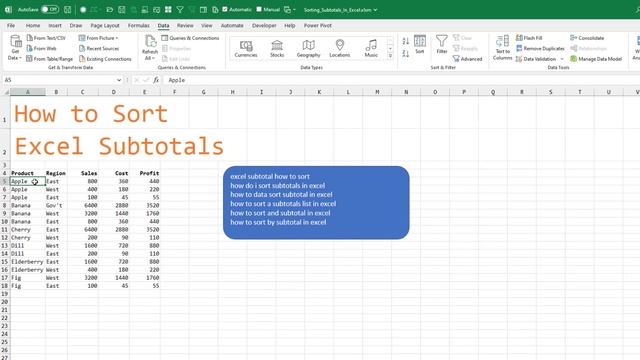Image resolution: width=640 pixels, height=360 pixels.
Task: Click the formula bar containing Apple
Action: click(402, 80)
